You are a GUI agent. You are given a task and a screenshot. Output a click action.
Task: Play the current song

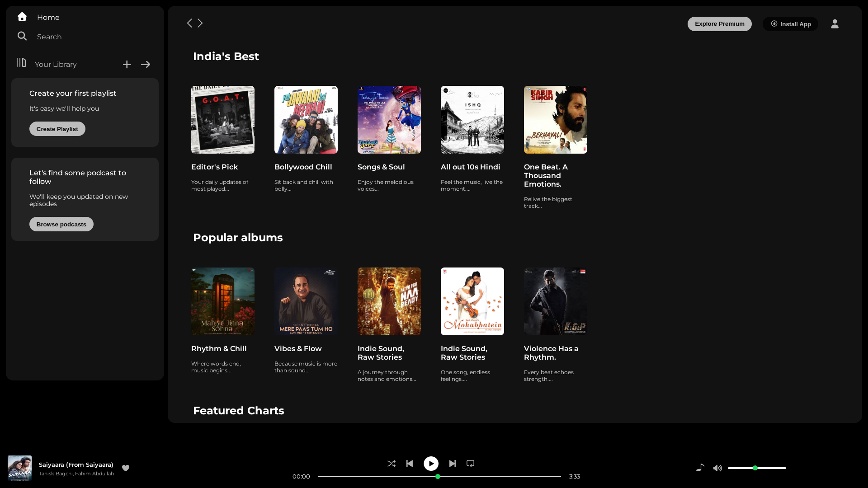click(x=431, y=464)
